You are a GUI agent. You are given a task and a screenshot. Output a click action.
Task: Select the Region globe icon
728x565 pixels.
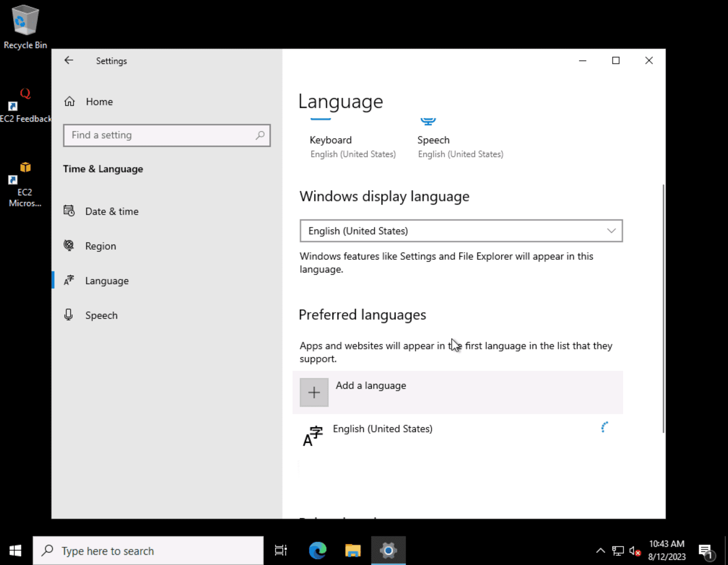69,245
